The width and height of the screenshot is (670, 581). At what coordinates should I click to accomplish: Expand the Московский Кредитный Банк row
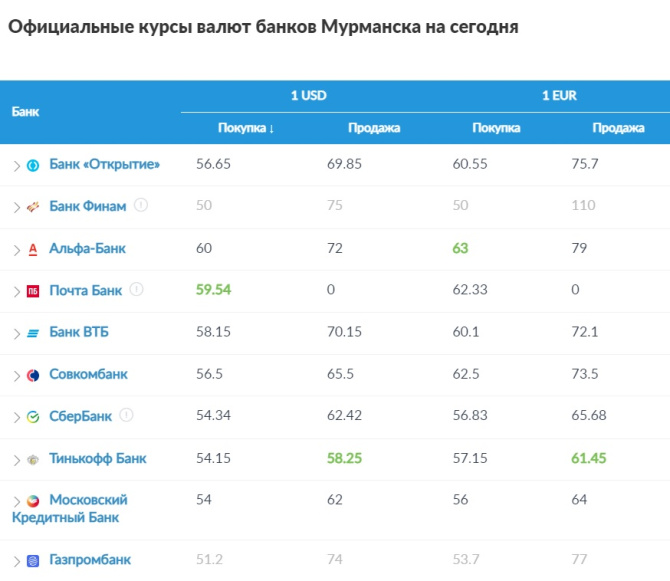click(16, 501)
